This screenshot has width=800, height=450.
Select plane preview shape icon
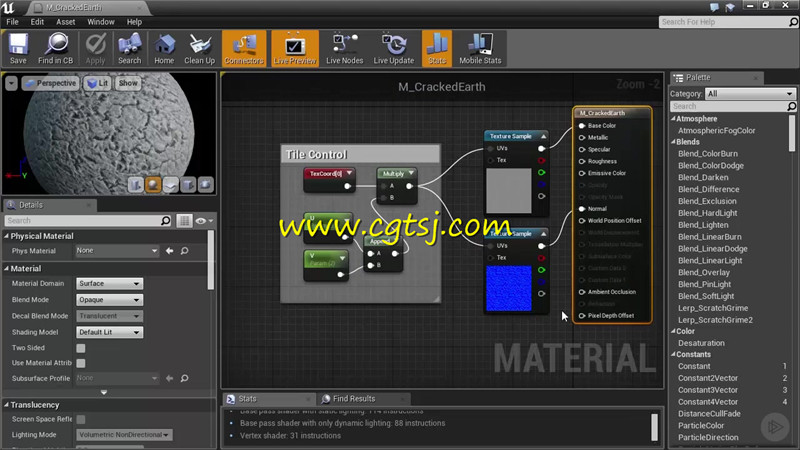tap(170, 185)
